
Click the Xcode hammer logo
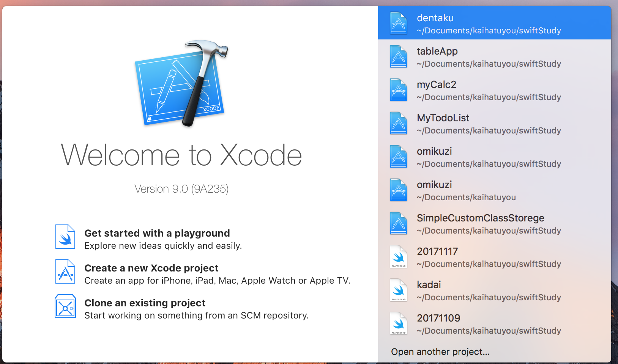(x=182, y=83)
